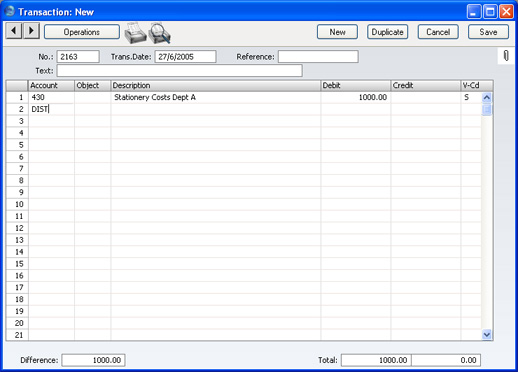Click the Description column header
Viewport: 518px width, 372px height.
tap(216, 85)
